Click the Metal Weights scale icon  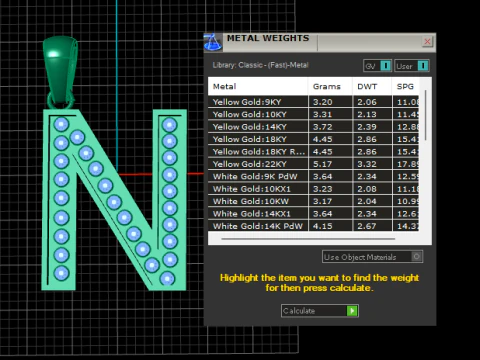click(x=213, y=42)
